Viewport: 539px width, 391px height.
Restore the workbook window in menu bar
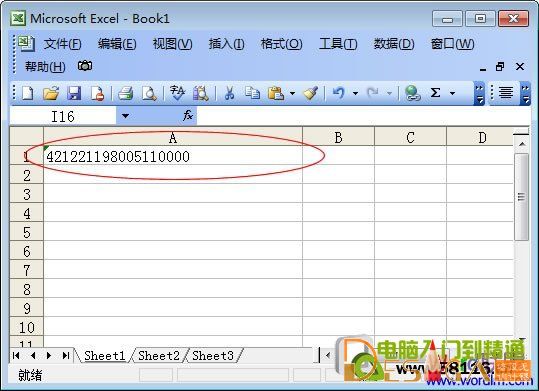(x=500, y=66)
